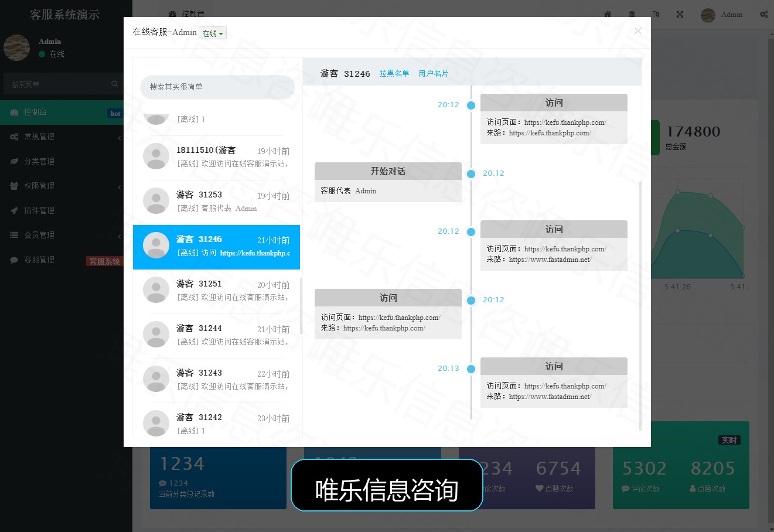Click the 客服管理 comment bubble icon

click(14, 260)
